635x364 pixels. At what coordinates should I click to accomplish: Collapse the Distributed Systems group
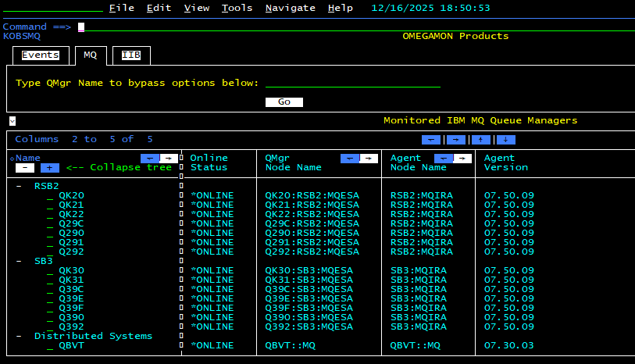(19, 336)
